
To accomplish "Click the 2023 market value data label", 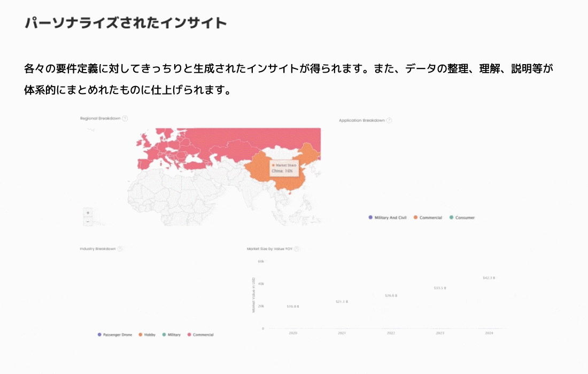I will 440,288.
